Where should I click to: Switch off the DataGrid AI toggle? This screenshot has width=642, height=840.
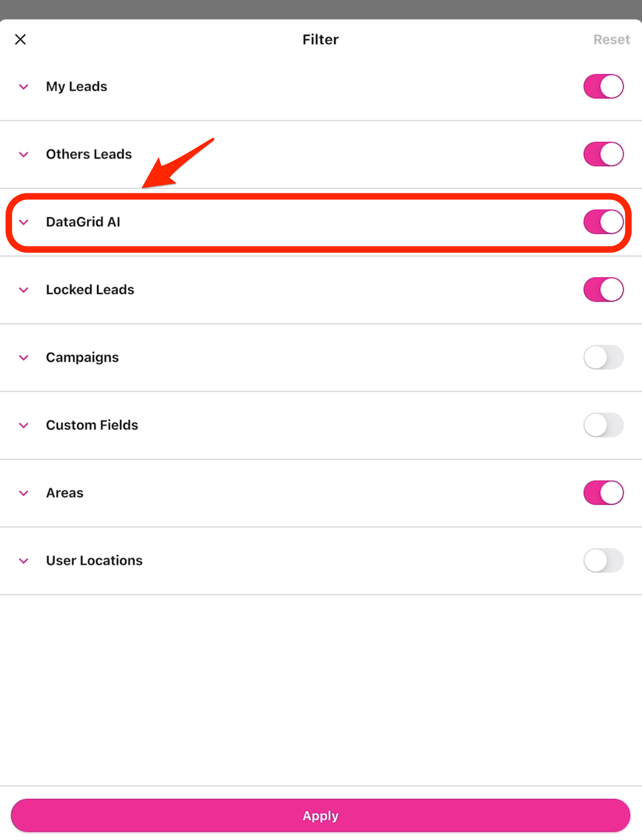(x=603, y=222)
